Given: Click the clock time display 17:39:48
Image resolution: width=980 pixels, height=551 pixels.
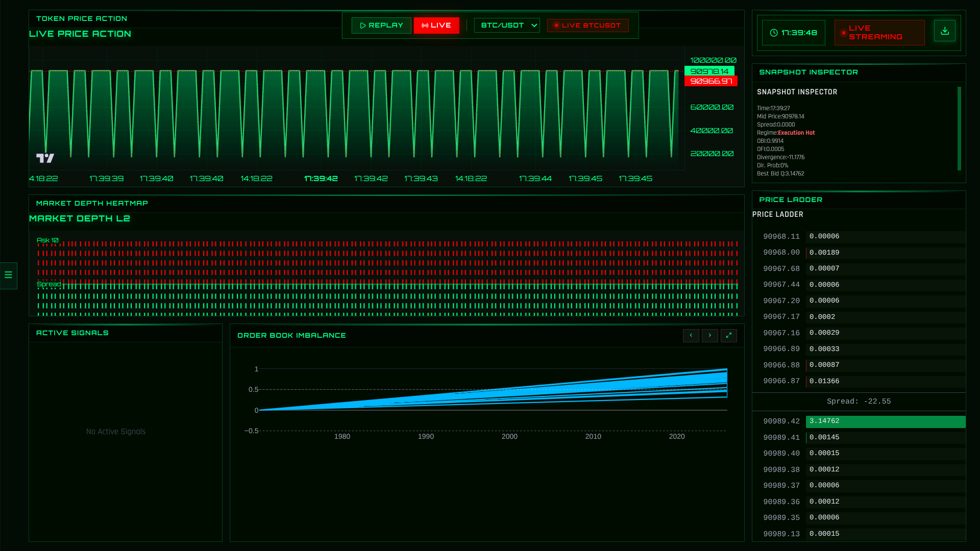Looking at the screenshot, I should 793,33.
